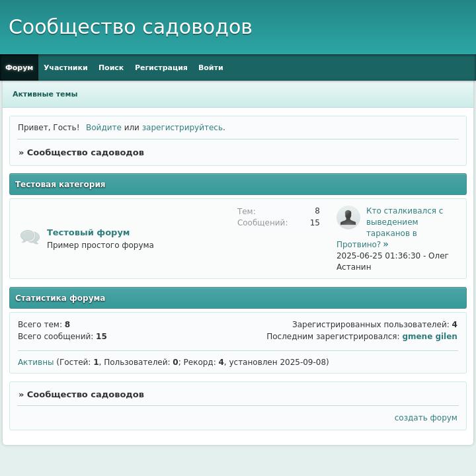Click the создать форум link

[x=425, y=418]
